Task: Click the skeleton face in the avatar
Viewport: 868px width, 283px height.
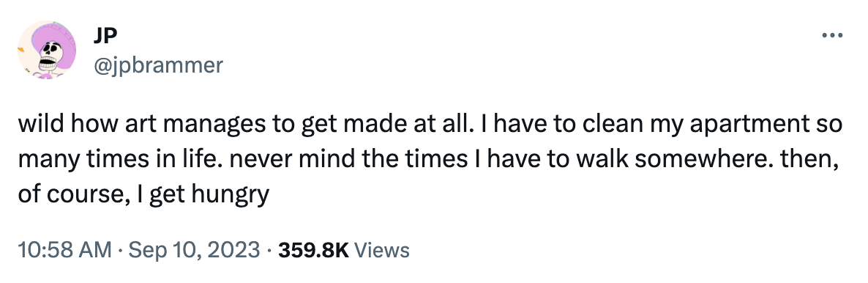Action: [49, 54]
